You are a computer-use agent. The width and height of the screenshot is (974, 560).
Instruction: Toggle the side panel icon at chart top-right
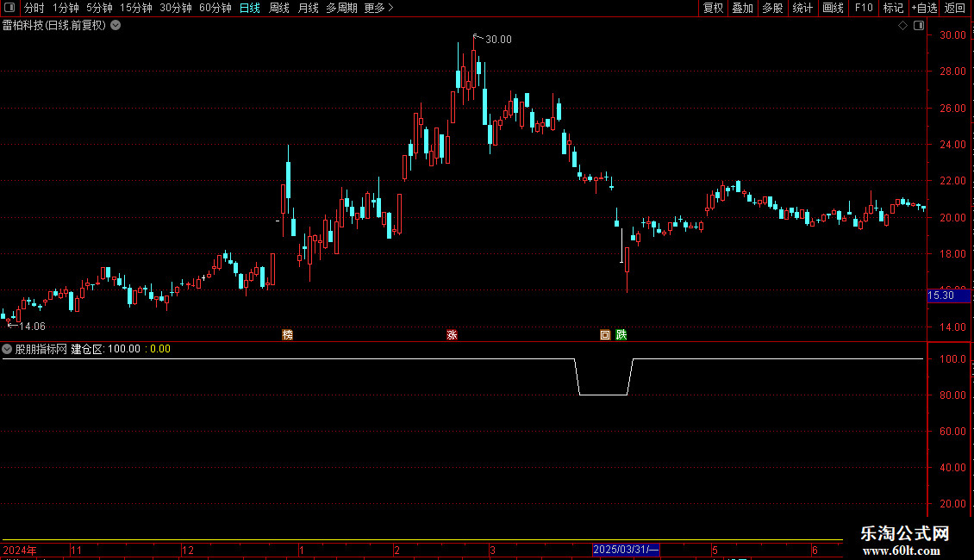[919, 26]
